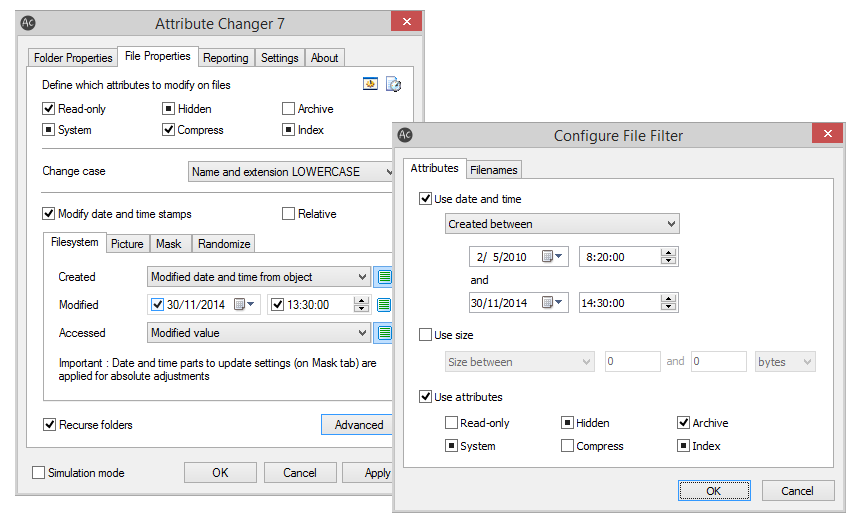This screenshot has width=860, height=530.
Task: Toggle Index checkbox in File Properties
Action: (288, 130)
